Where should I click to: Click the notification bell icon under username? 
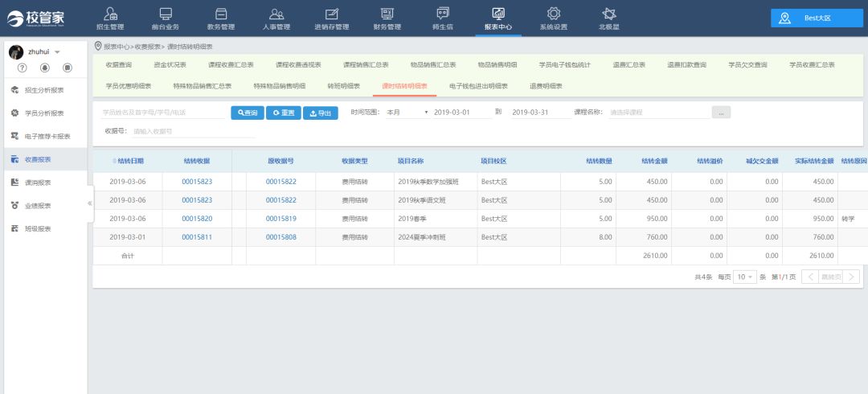coord(45,68)
